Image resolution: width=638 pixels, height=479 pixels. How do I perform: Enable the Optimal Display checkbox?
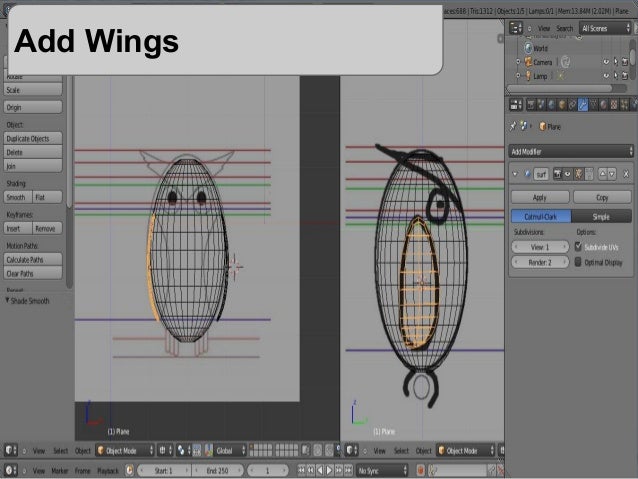click(580, 262)
